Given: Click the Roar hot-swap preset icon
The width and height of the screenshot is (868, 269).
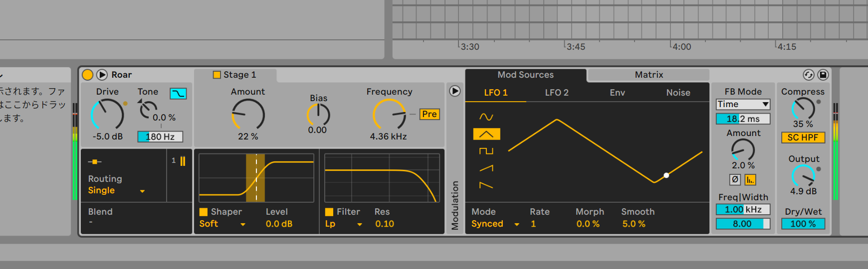Looking at the screenshot, I should (x=808, y=75).
